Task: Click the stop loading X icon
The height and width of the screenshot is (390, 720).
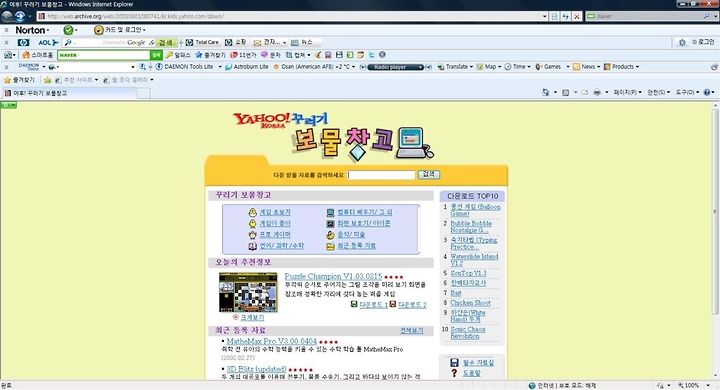Action: point(577,16)
